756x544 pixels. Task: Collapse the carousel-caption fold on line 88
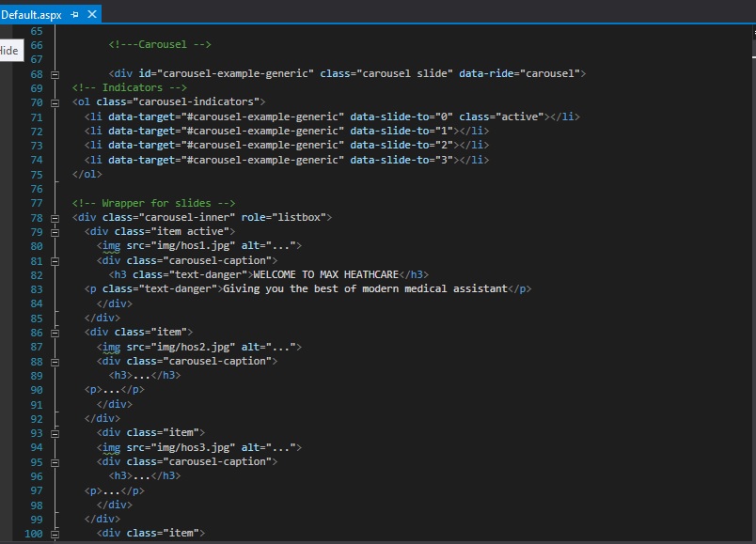(54, 361)
